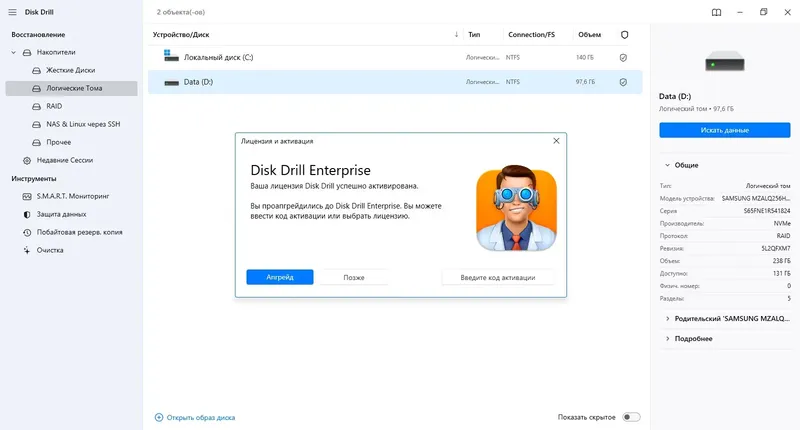
Task: Click the shield icon in the Data (D:) row
Action: coord(623,82)
